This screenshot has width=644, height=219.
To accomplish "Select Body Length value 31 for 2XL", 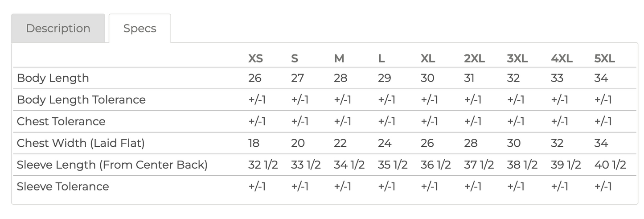I will point(469,78).
